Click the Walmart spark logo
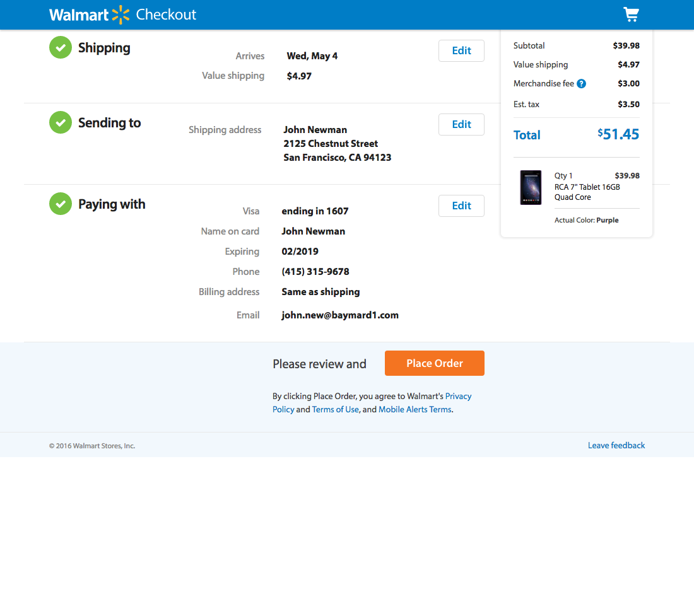Image resolution: width=694 pixels, height=616 pixels. click(x=122, y=14)
